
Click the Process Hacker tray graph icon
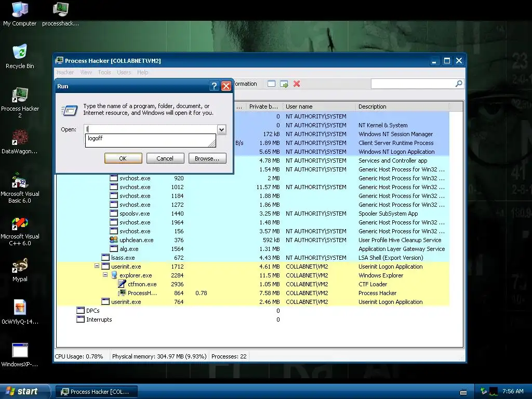click(494, 392)
